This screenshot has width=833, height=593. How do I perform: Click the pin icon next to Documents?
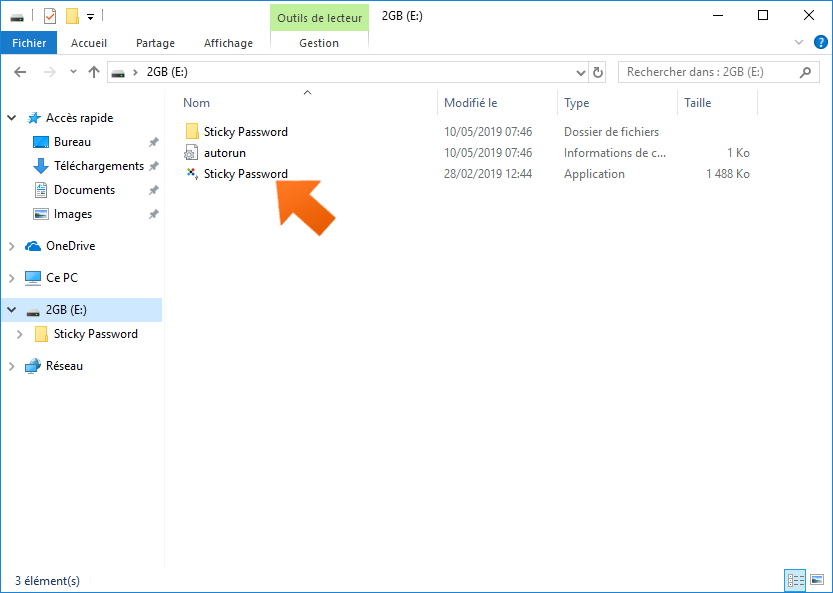(154, 190)
